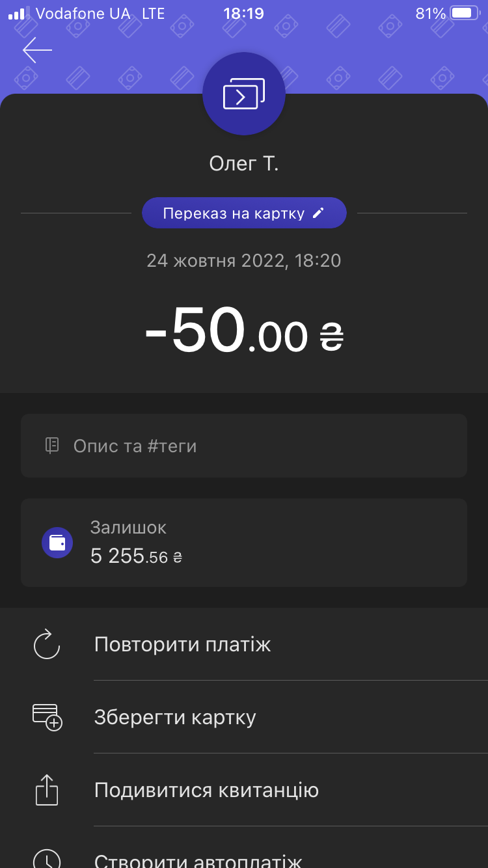
Task: Tap the battery indicator in status bar
Action: point(463,14)
